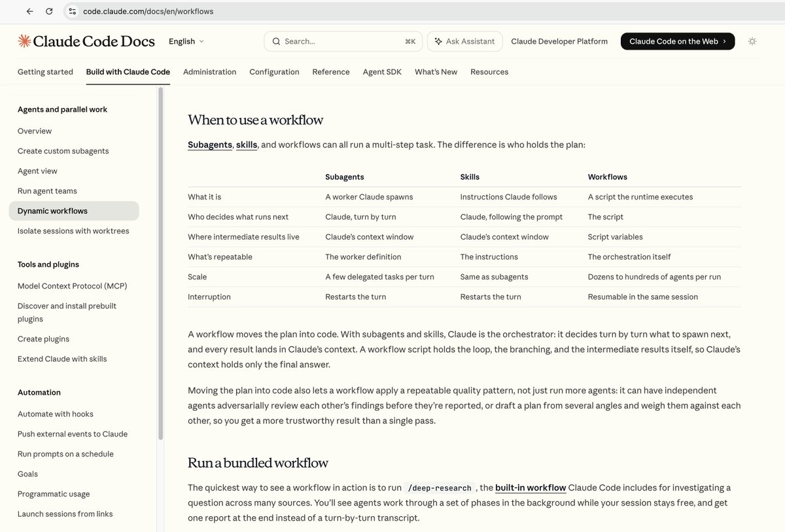This screenshot has width=785, height=532.
Task: Open Isolate sessions with worktrees
Action: [x=73, y=231]
